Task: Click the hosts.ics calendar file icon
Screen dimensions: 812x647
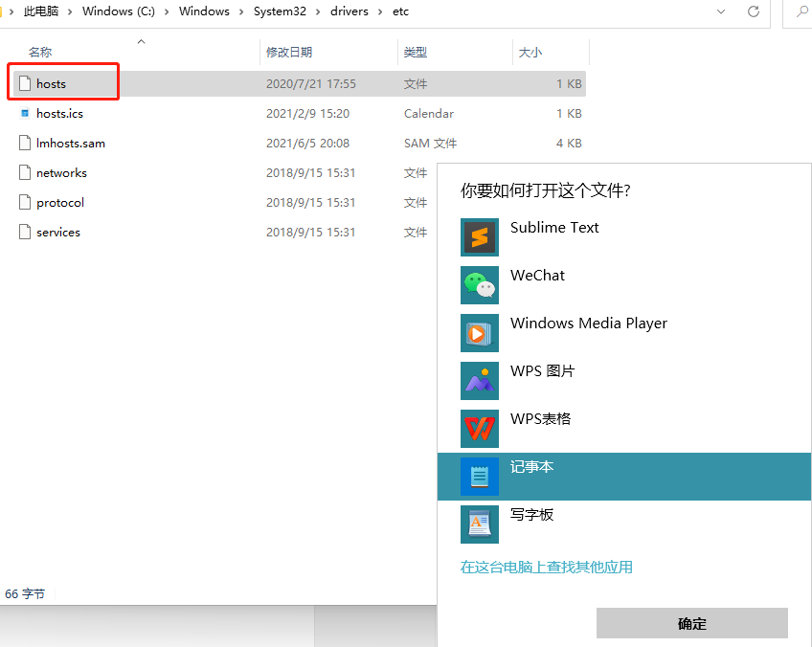Action: pyautogui.click(x=25, y=113)
